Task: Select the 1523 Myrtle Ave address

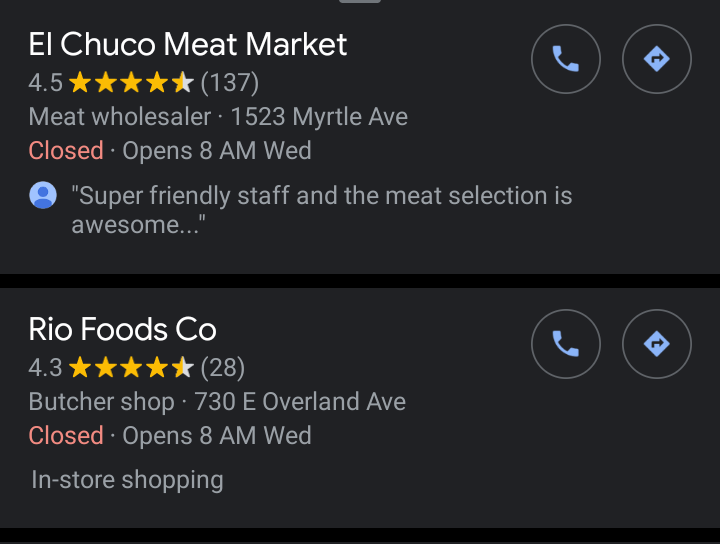Action: pos(319,117)
